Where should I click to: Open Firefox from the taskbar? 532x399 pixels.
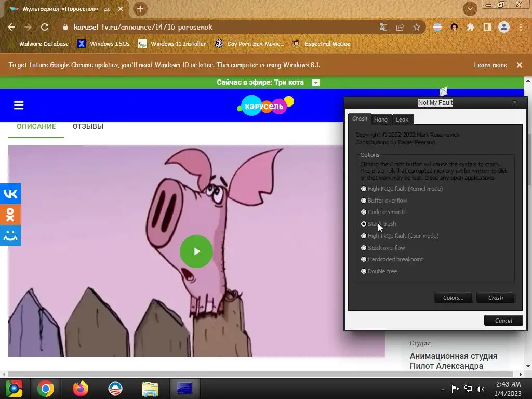(x=81, y=389)
